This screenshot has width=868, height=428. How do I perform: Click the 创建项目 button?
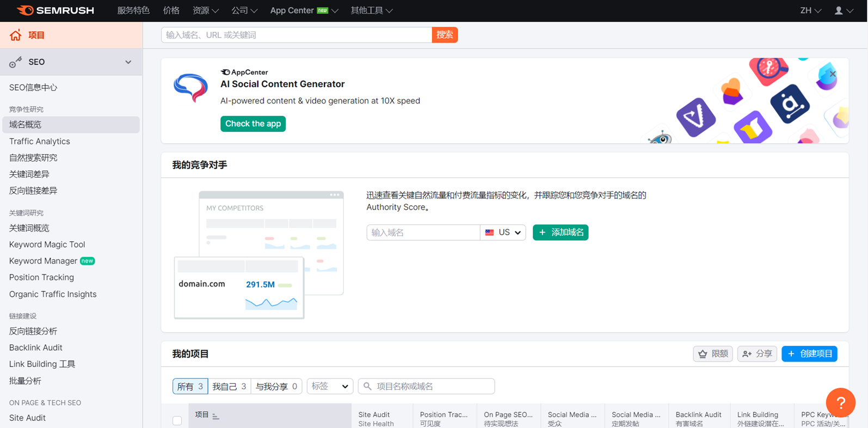coord(809,354)
